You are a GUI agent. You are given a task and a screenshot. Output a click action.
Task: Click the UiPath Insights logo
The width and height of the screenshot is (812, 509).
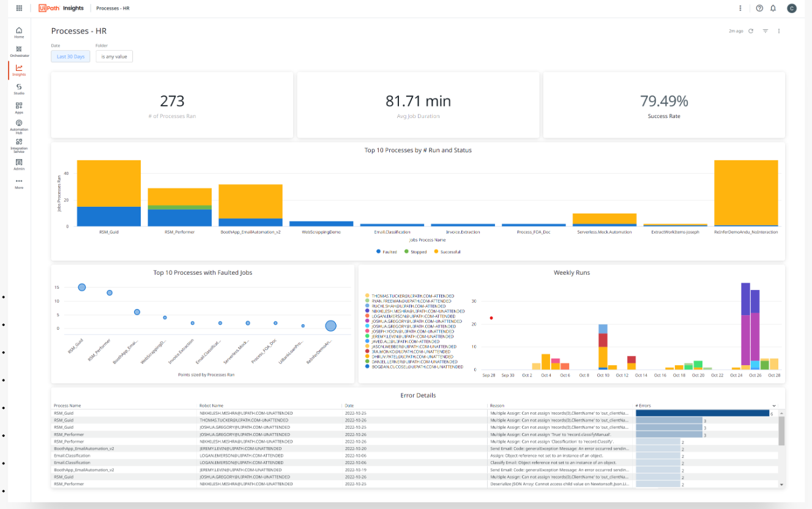(x=61, y=8)
